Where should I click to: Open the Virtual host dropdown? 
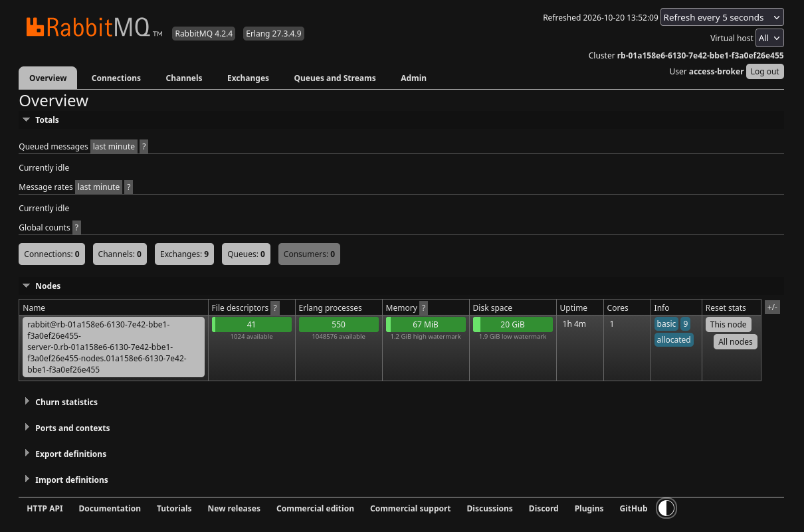(x=770, y=38)
